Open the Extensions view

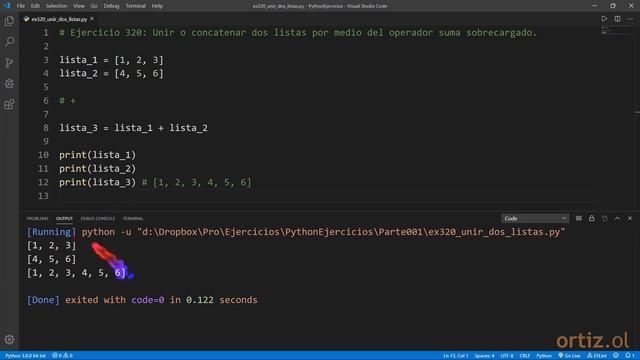click(x=9, y=104)
